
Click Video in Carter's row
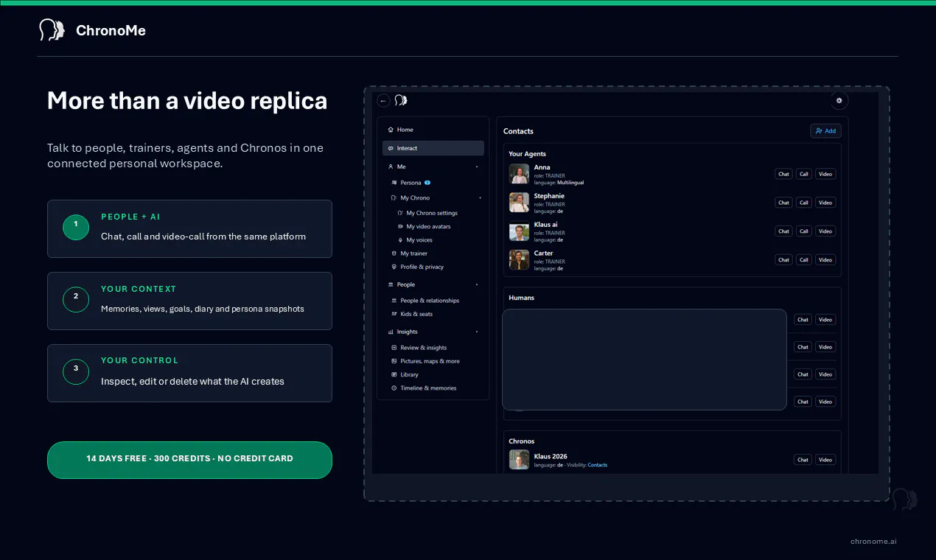(825, 260)
